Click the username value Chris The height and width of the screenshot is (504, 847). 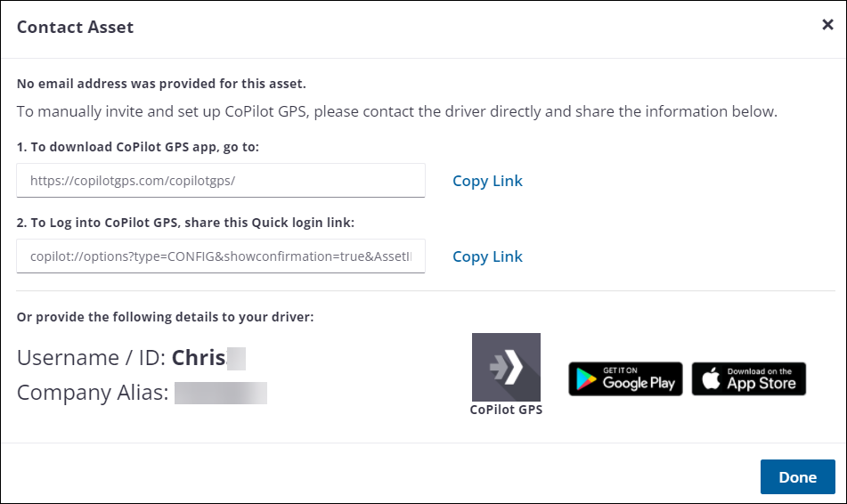[x=199, y=358]
